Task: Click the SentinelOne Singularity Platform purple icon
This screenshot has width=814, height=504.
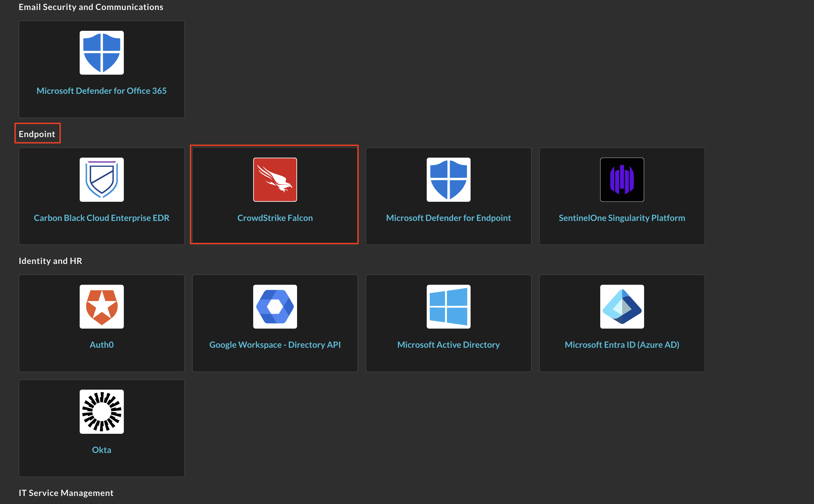Action: (622, 180)
